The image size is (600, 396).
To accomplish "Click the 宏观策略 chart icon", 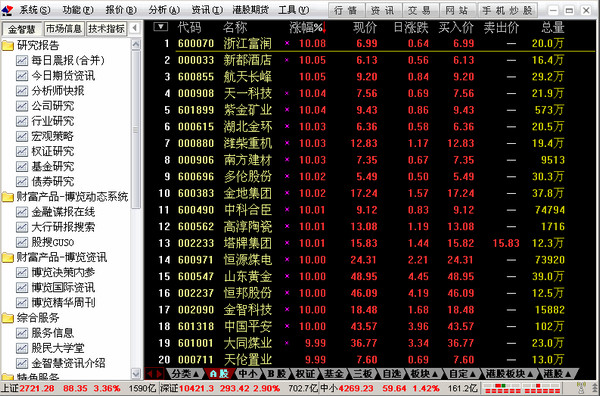I will click(x=22, y=136).
